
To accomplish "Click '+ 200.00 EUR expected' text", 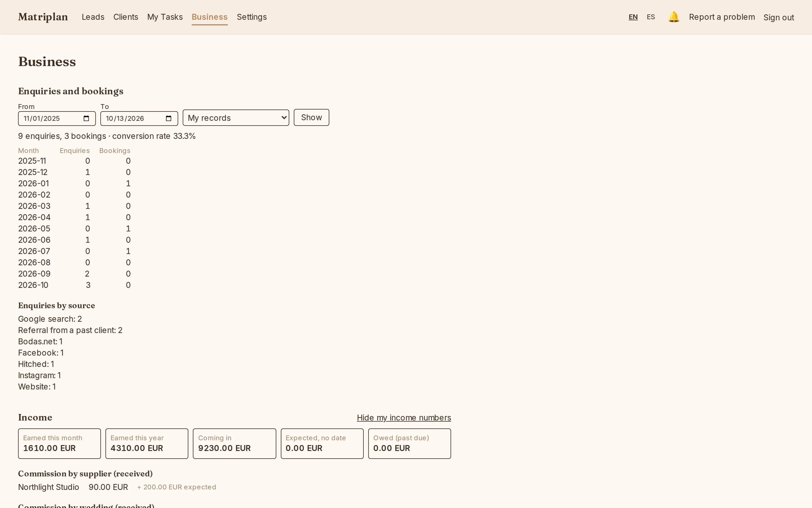I will (x=176, y=487).
